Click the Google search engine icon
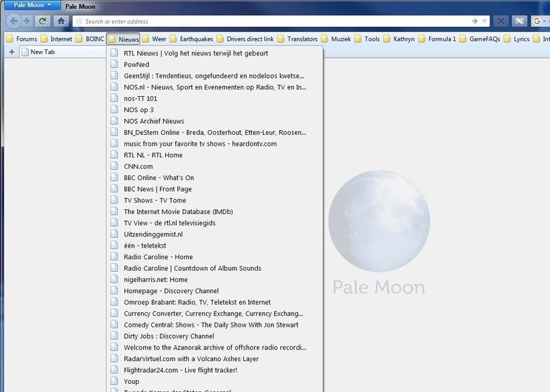Image resolution: width=550 pixels, height=392 pixels. 537,21
